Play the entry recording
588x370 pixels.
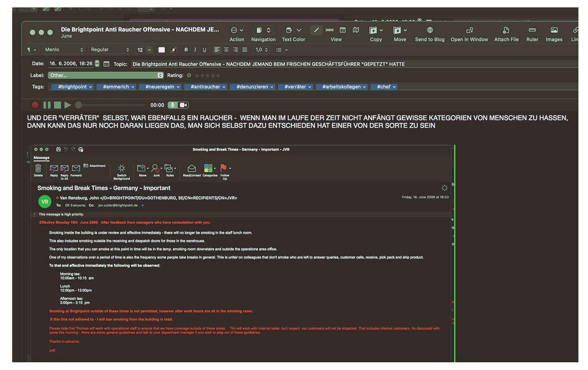pos(68,105)
